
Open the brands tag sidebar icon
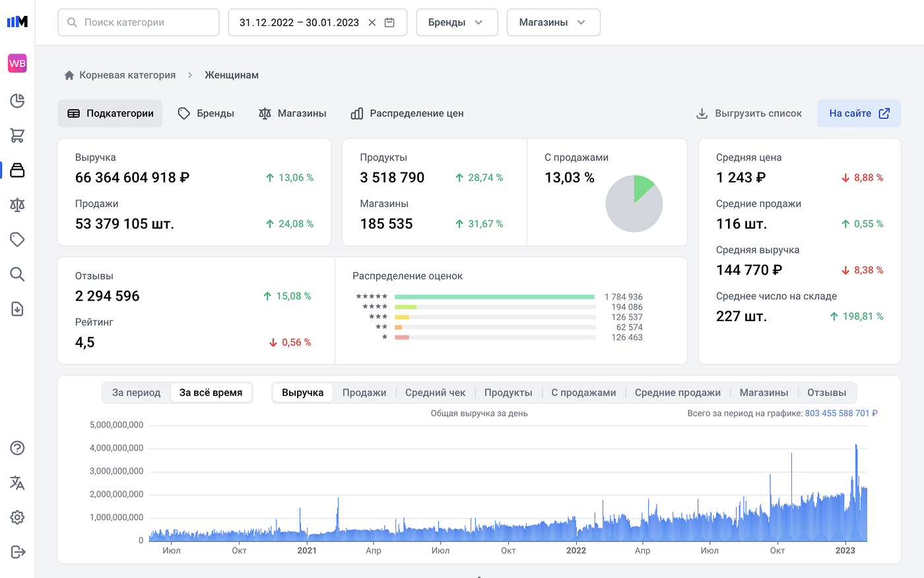(x=17, y=239)
